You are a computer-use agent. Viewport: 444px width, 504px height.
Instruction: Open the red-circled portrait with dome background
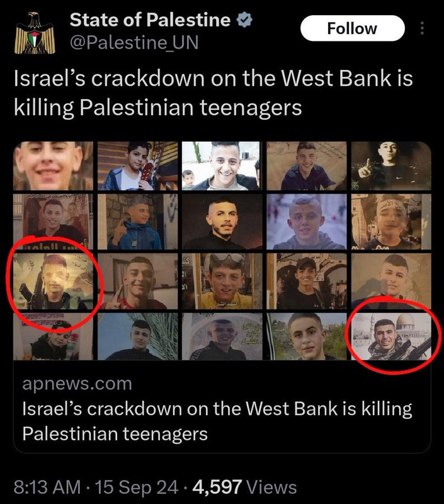click(391, 336)
